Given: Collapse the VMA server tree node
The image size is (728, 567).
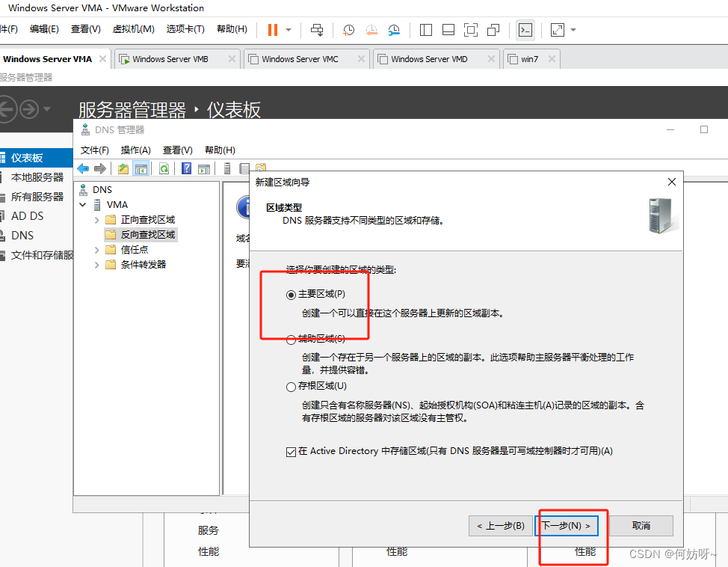Looking at the screenshot, I should pos(82,205).
